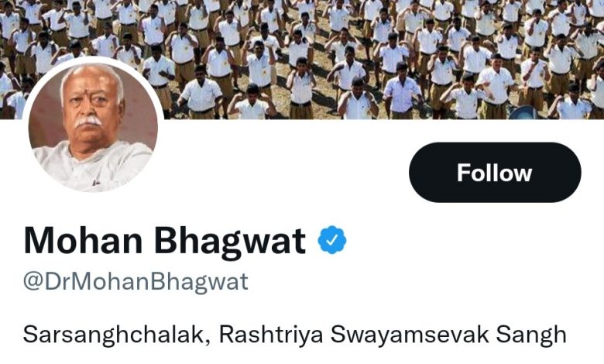This screenshot has width=604, height=364.
Task: Click the first name Mohan in the heading
Action: tap(83, 241)
